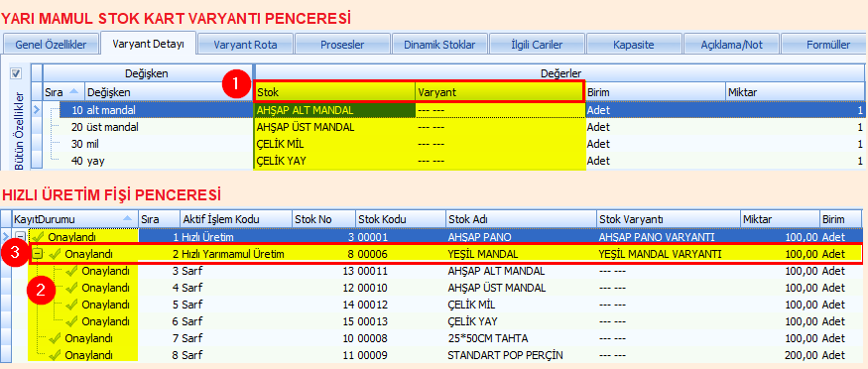Click the green checkmark of YEŞİL MANDAL row
The image size is (868, 369).
pyautogui.click(x=55, y=254)
